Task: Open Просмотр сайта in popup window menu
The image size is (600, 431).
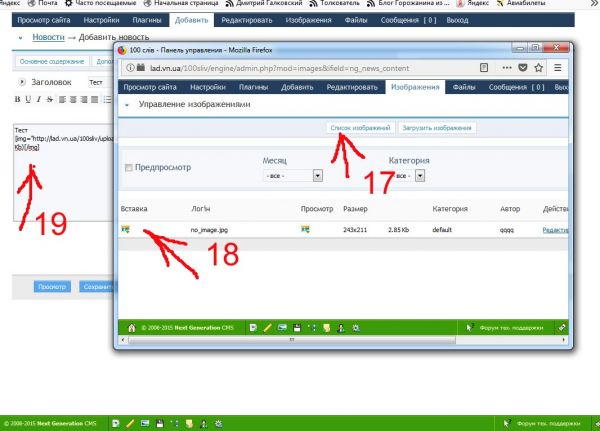Action: pyautogui.click(x=150, y=87)
